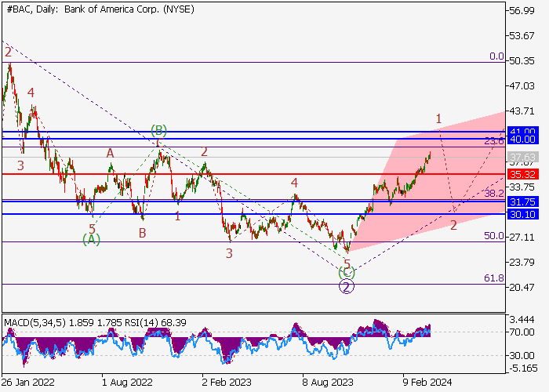Image resolution: width=549 pixels, height=392 pixels.
Task: Select the -5.165 indicator scale value
Action: click(522, 368)
